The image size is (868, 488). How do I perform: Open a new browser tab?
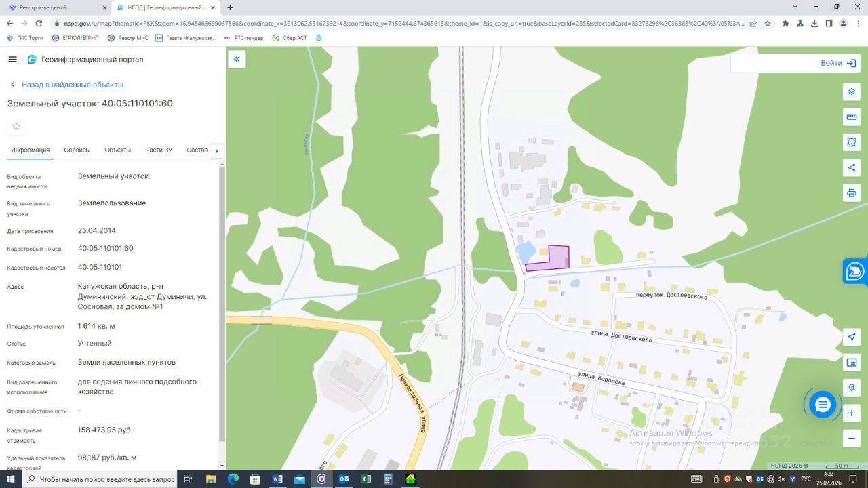[230, 7]
